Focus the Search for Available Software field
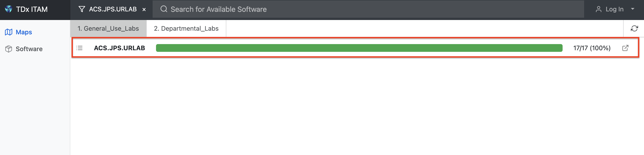The width and height of the screenshot is (644, 155). pos(368,9)
